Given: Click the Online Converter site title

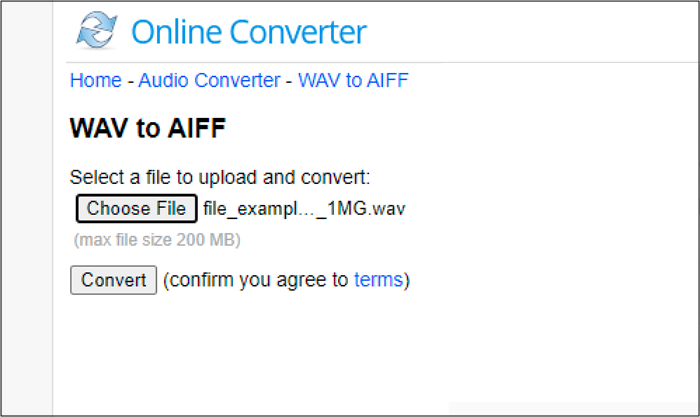Looking at the screenshot, I should click(x=249, y=32).
